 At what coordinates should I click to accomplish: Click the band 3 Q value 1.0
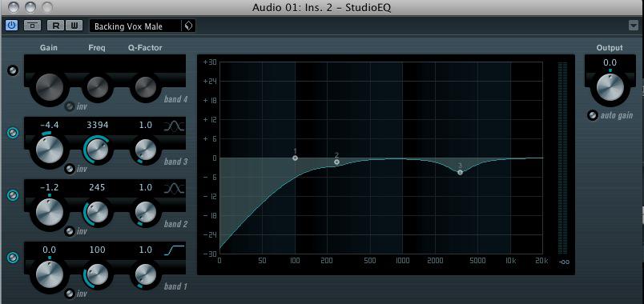(146, 125)
